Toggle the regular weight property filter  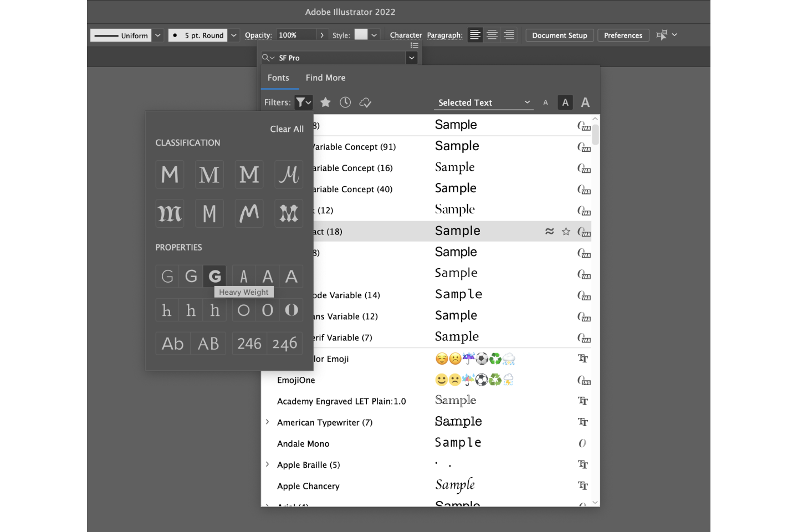pos(191,276)
